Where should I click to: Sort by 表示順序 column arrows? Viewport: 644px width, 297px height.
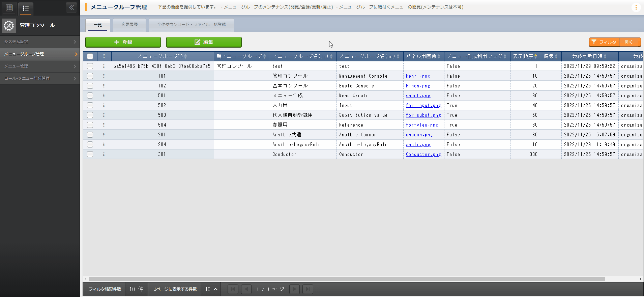click(x=535, y=56)
